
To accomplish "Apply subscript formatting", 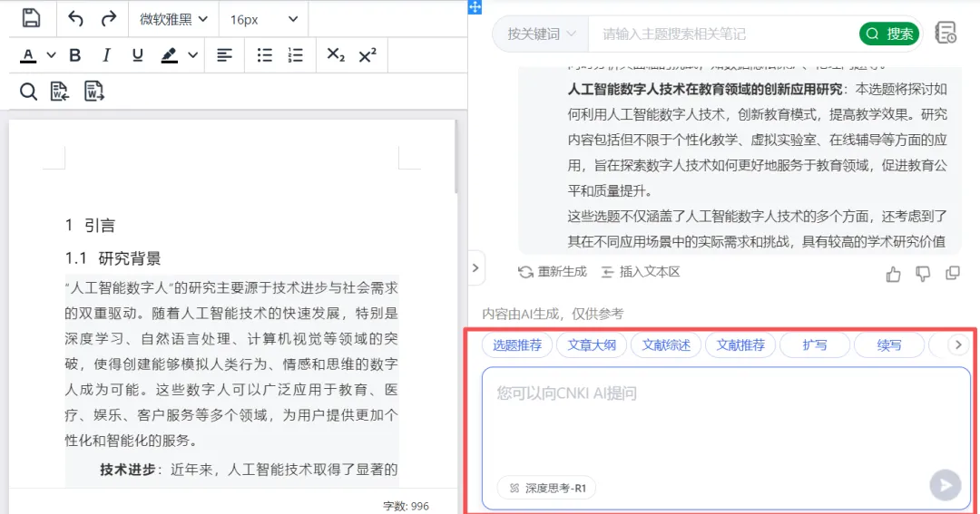I will pyautogui.click(x=336, y=55).
